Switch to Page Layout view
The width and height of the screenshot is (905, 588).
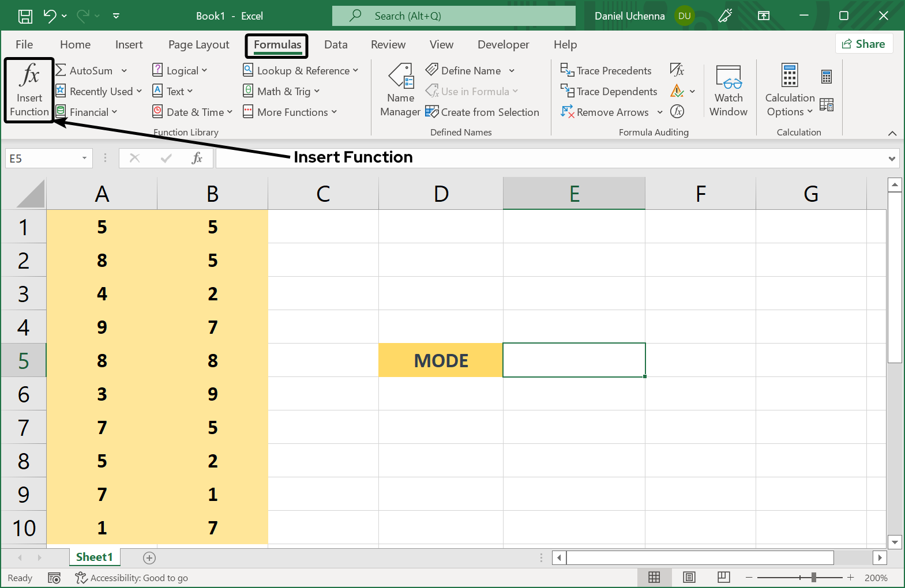(689, 577)
